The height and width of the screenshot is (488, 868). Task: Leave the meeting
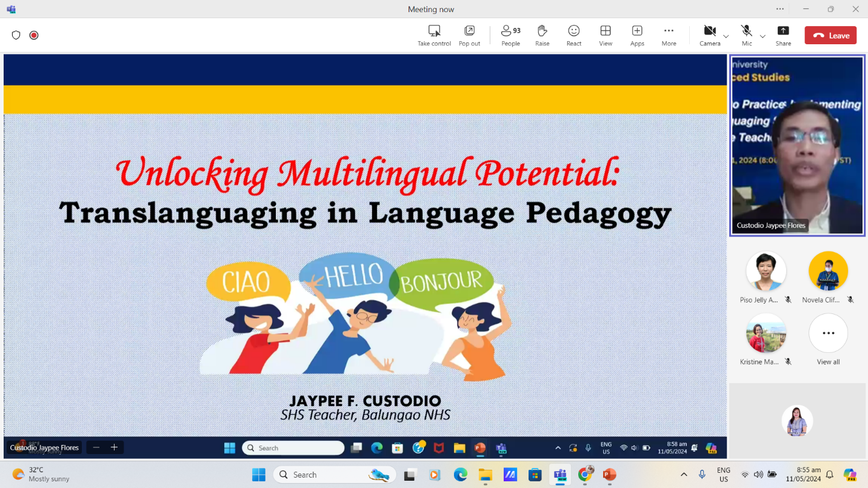830,35
